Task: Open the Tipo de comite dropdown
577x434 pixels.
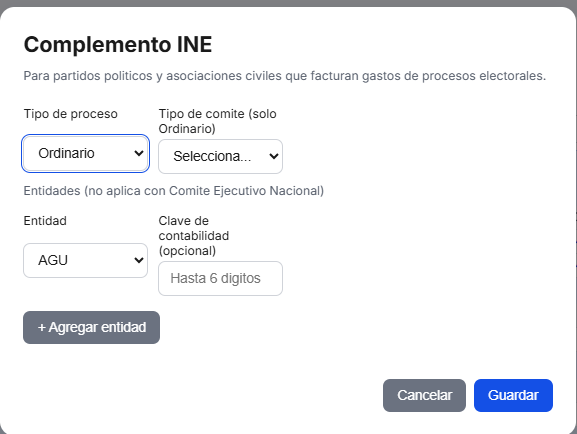Action: click(220, 156)
